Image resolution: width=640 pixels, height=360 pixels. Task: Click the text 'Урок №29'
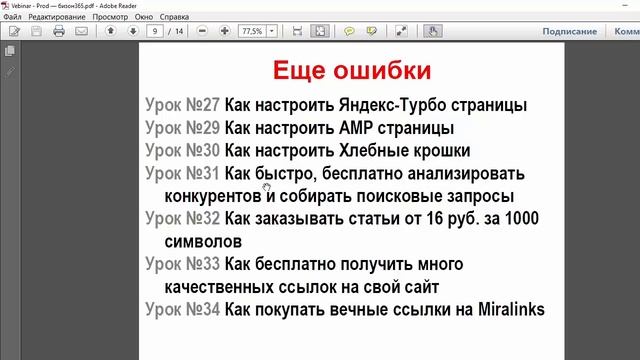click(182, 128)
